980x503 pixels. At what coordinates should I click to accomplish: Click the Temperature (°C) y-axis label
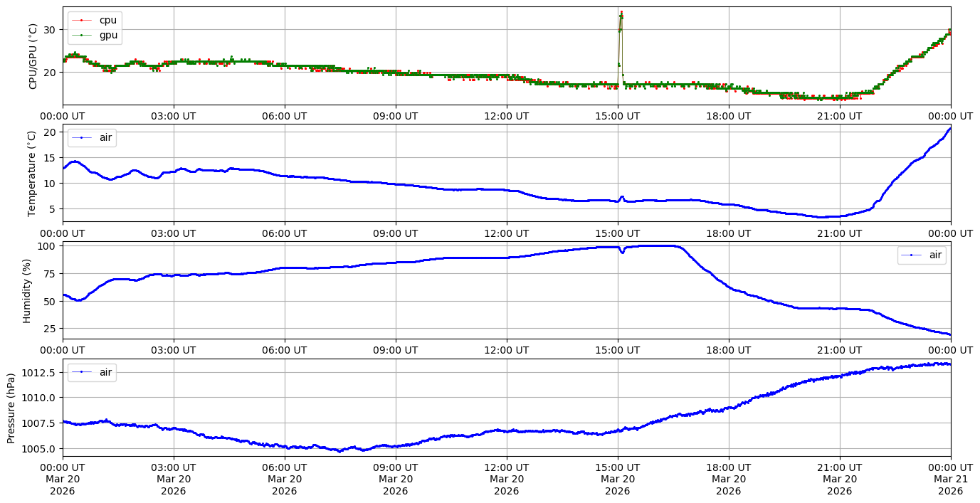point(32,173)
